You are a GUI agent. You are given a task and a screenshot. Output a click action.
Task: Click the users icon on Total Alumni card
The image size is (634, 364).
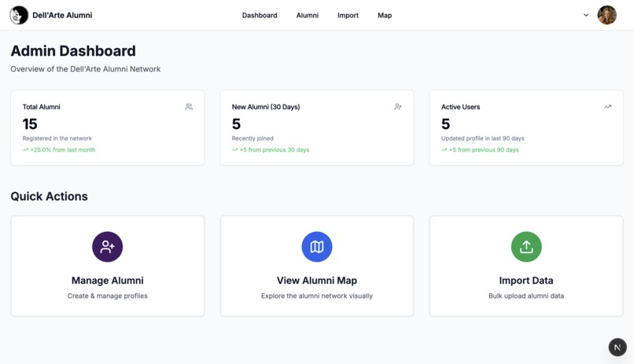tap(189, 107)
